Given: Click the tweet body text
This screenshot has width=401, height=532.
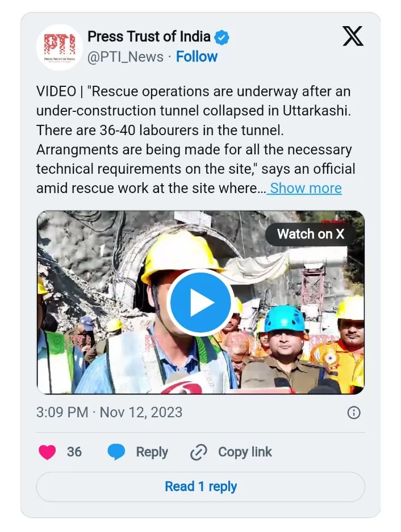Looking at the screenshot, I should point(195,140).
